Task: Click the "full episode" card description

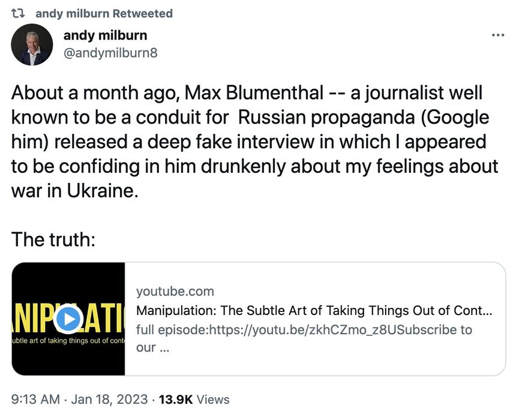Action: (304, 330)
